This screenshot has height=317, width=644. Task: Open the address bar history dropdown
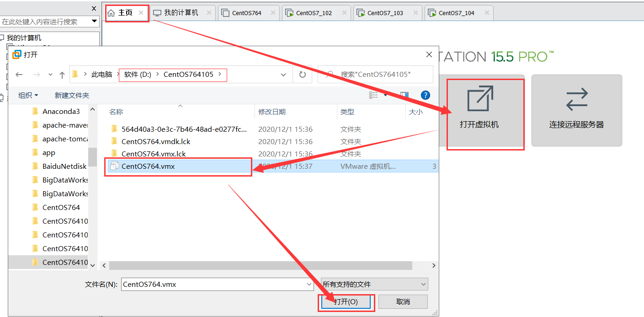coord(284,75)
